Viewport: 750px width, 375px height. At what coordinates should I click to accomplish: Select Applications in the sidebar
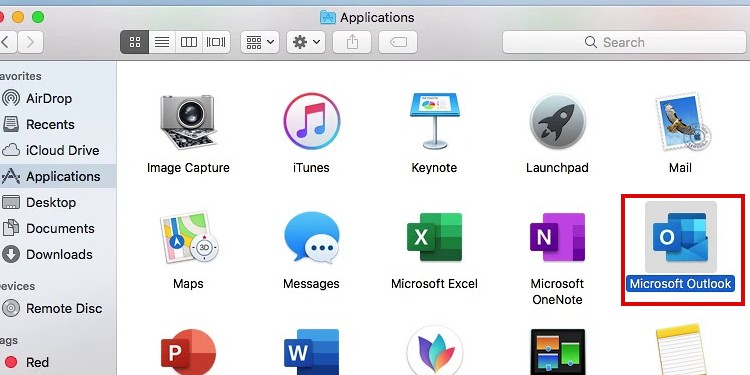(x=58, y=176)
